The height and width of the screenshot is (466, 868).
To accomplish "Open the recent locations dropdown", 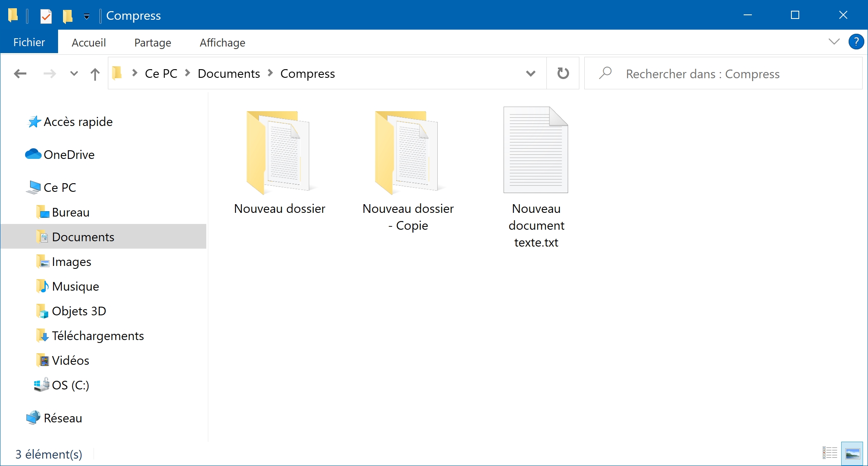I will (74, 74).
